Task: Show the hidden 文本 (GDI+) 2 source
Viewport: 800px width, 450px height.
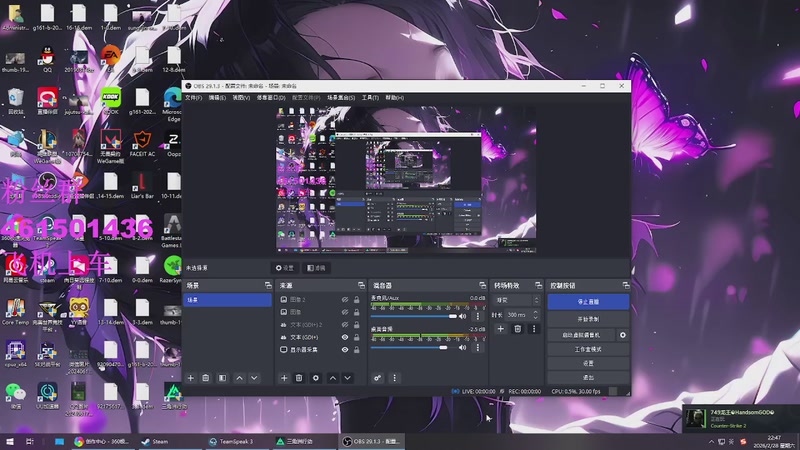Action: point(345,324)
